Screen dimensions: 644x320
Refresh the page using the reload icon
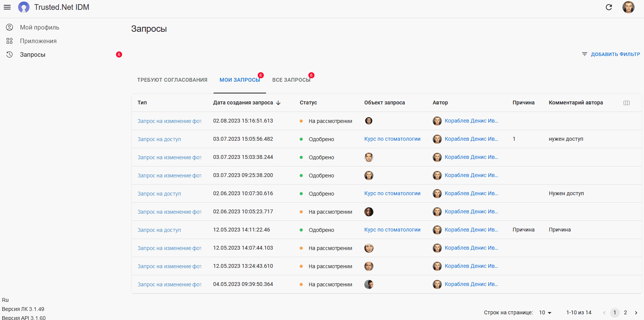pyautogui.click(x=609, y=7)
